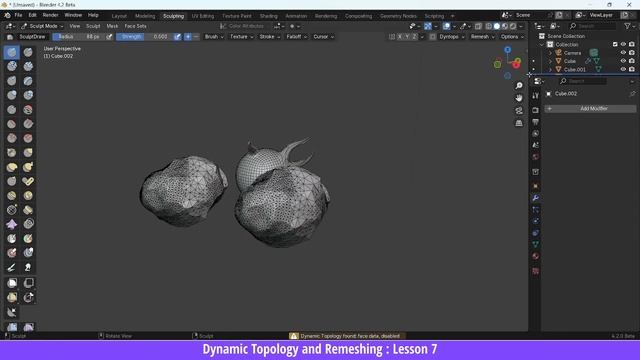Adjust the brush Radius slider
This screenshot has width=640, height=360.
tap(78, 37)
